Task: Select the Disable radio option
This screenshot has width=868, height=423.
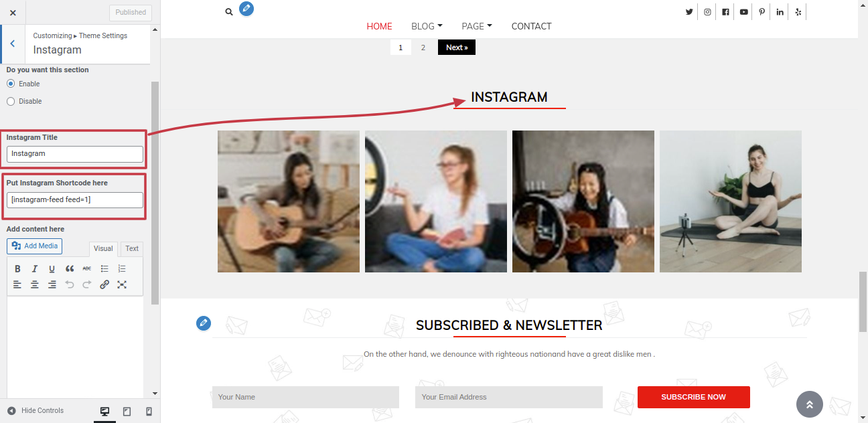Action: [11, 101]
